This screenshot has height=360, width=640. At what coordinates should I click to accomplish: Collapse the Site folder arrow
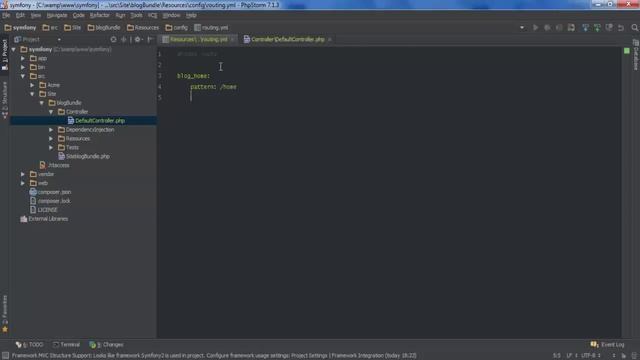(x=32, y=94)
